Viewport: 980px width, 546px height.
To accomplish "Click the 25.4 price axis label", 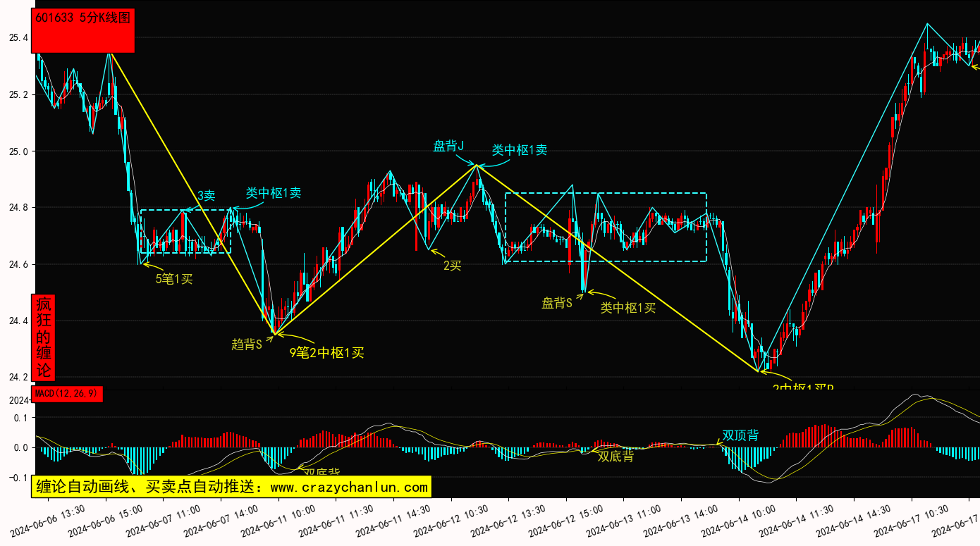I will tap(18, 37).
